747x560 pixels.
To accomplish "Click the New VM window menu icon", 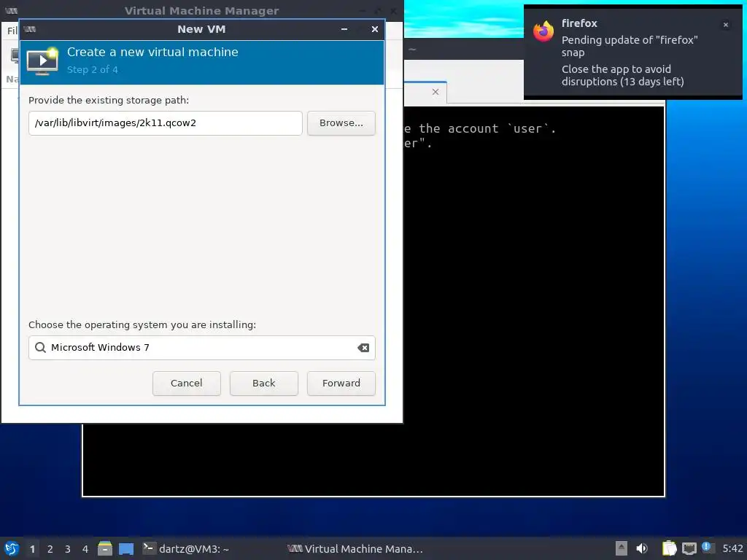I will tap(29, 29).
